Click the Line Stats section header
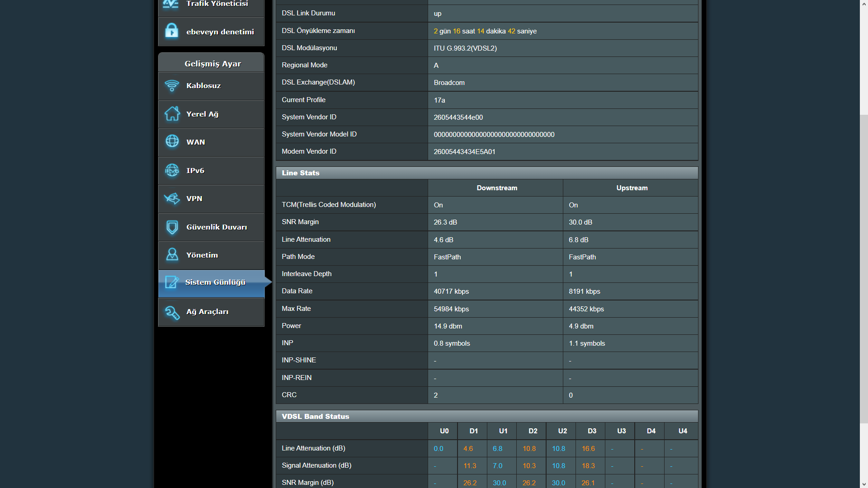The height and width of the screenshot is (488, 868). coord(487,173)
